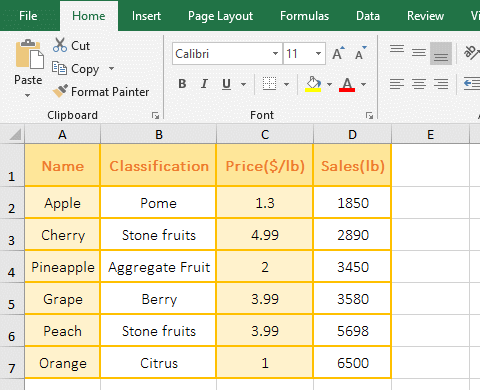
Task: Select column E header
Action: click(x=430, y=134)
